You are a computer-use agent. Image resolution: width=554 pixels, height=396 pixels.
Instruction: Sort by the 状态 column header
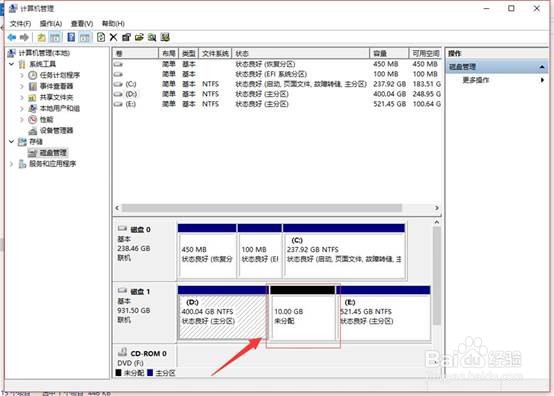(301, 53)
